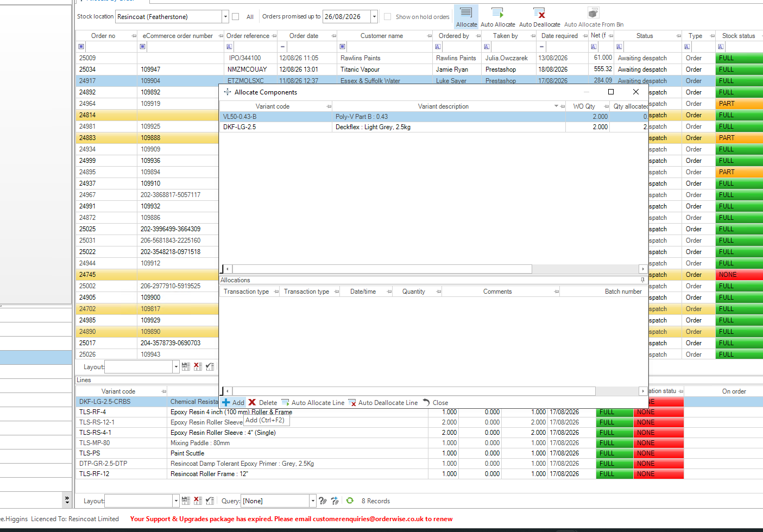Open Orders promised up to date dropdown
This screenshot has height=532, width=763.
click(374, 17)
